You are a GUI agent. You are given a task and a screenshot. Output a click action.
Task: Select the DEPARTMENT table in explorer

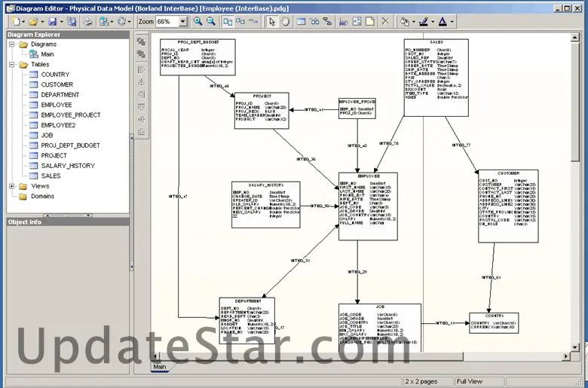click(x=60, y=95)
